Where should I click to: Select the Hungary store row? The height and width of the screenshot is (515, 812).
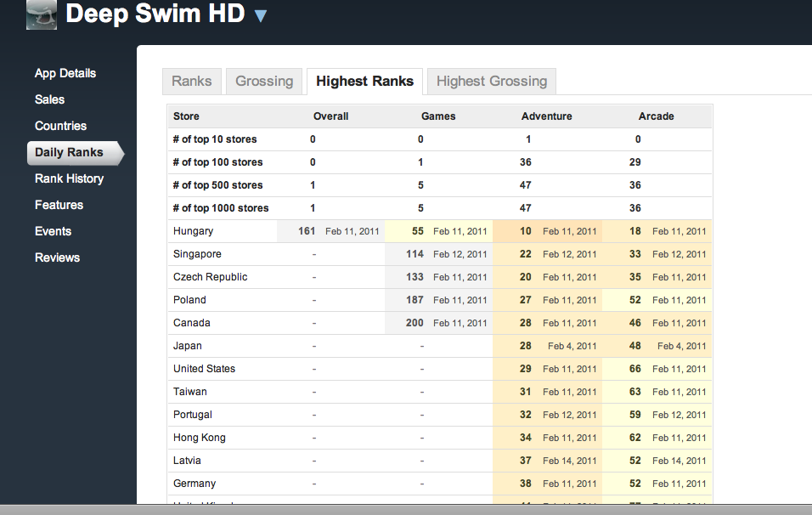(439, 231)
